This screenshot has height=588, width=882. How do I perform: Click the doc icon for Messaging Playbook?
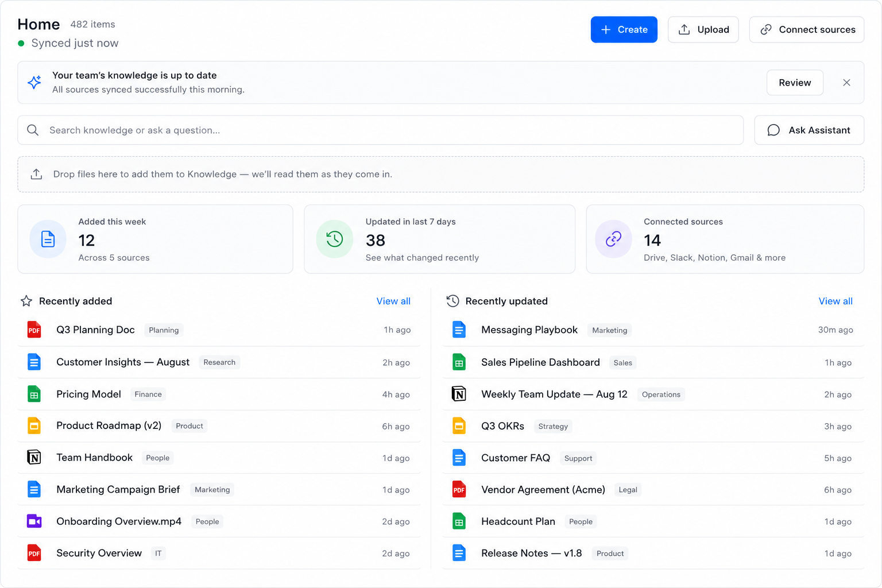[x=459, y=330]
